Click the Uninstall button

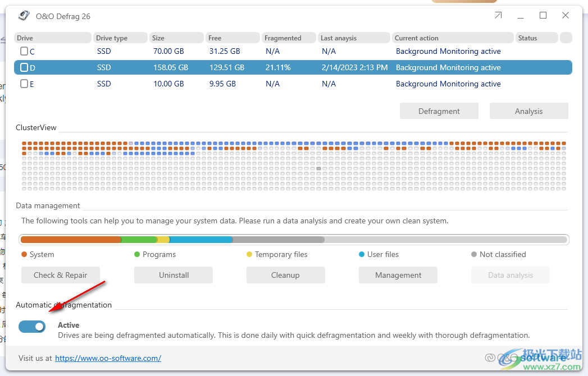click(x=174, y=275)
